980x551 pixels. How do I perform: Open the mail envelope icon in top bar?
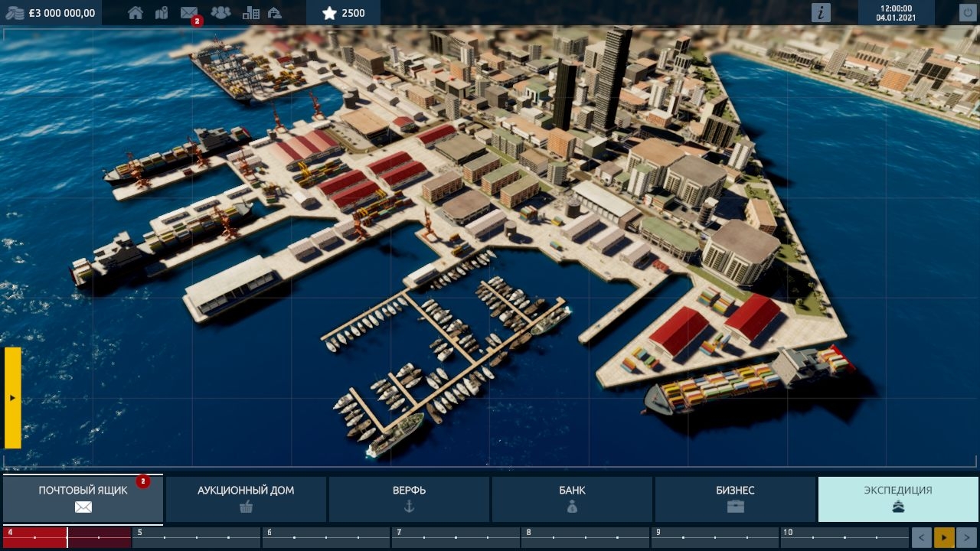[x=188, y=13]
